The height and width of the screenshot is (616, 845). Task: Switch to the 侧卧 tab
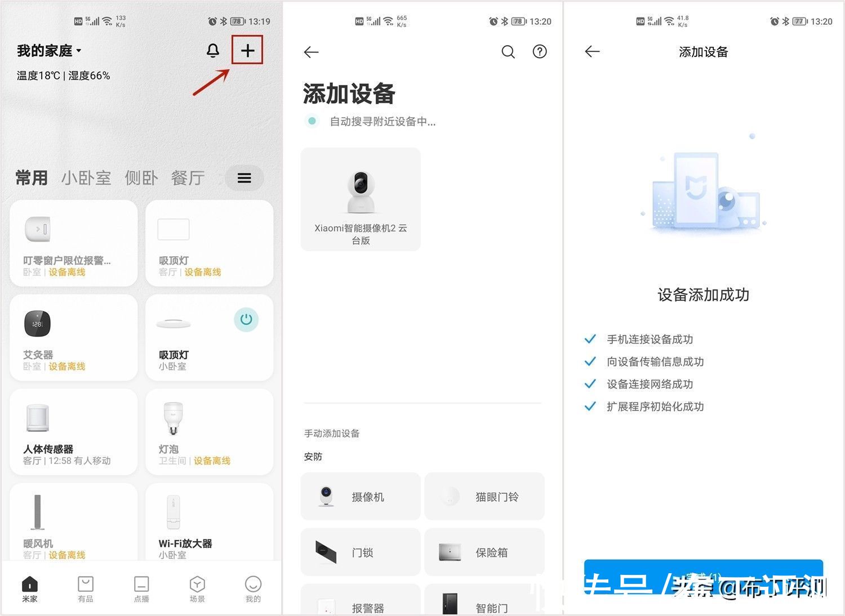click(141, 178)
